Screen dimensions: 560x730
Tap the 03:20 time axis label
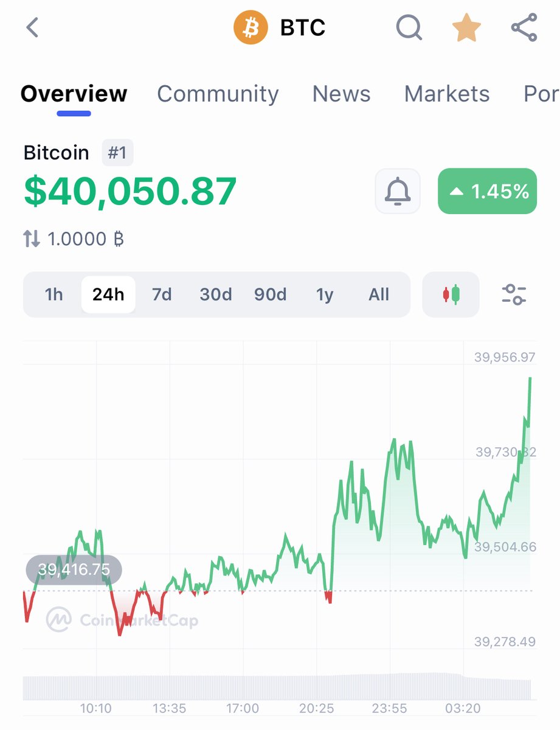coord(462,708)
